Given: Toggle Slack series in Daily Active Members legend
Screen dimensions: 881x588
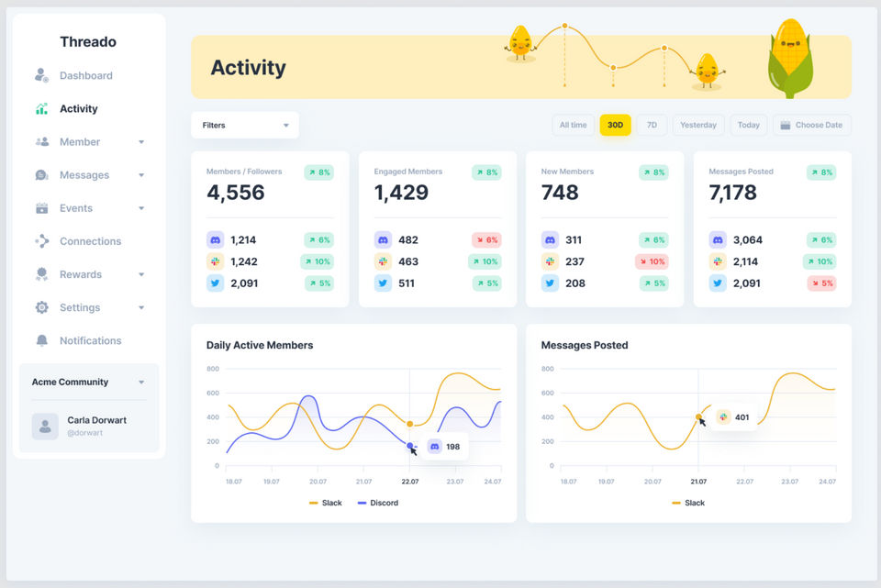Looking at the screenshot, I should tap(325, 503).
